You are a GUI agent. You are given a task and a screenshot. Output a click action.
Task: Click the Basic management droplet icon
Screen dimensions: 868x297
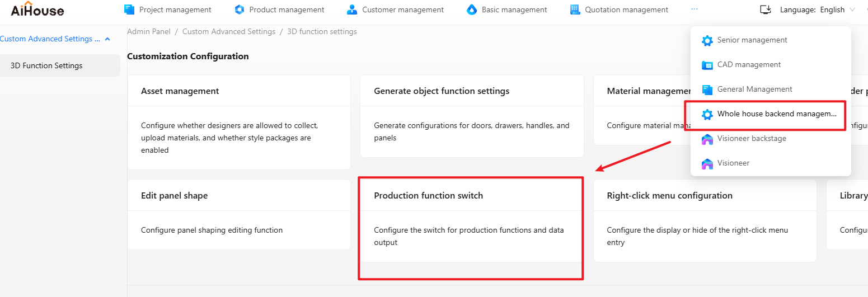(x=472, y=10)
